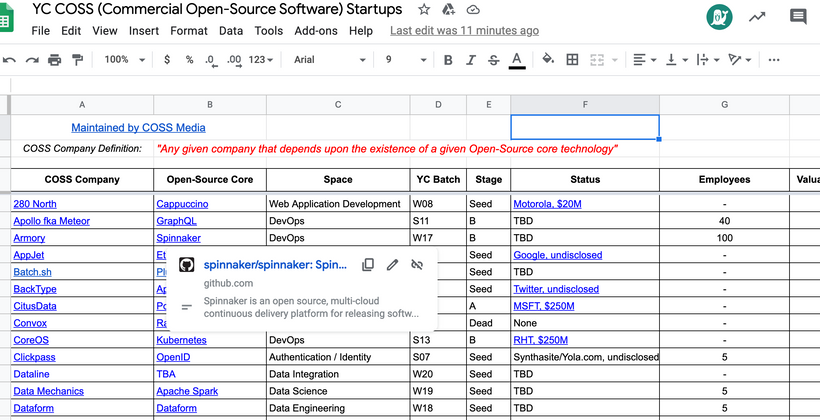Format as currency with the dollar icon
The height and width of the screenshot is (420, 820).
tap(167, 60)
